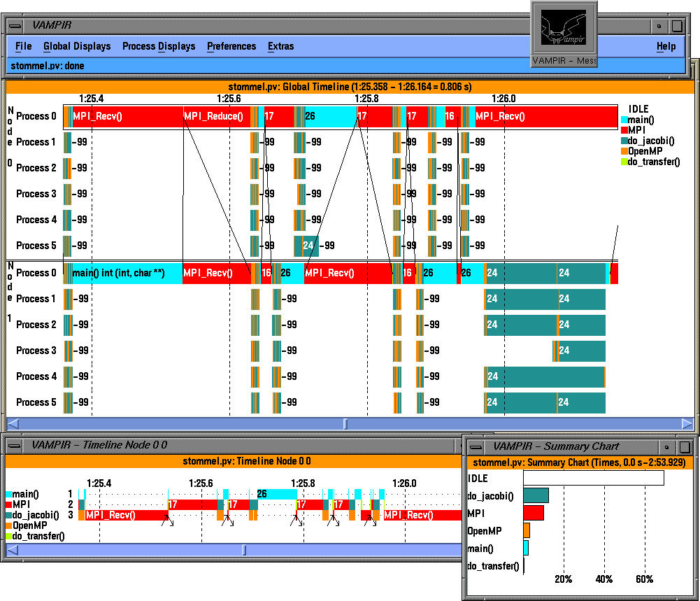700x601 pixels.
Task: Click do_jacobi() teal swatch in Global Timeline legend
Action: tap(624, 141)
